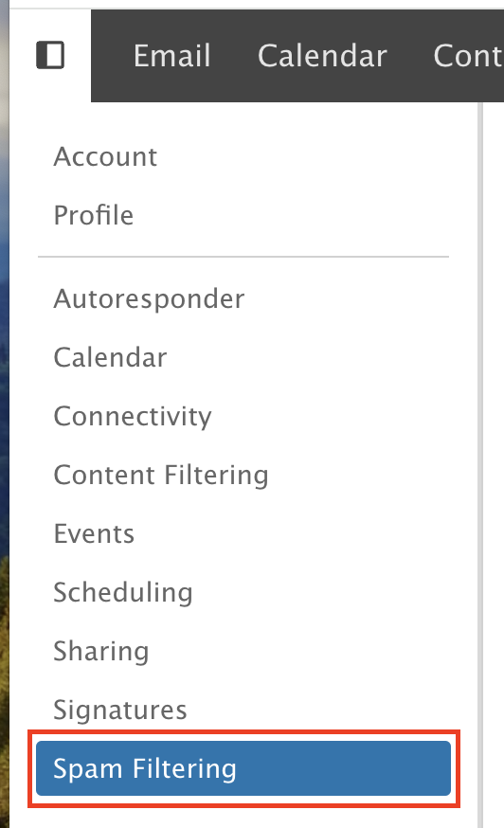Open the Profile settings page

point(94,215)
